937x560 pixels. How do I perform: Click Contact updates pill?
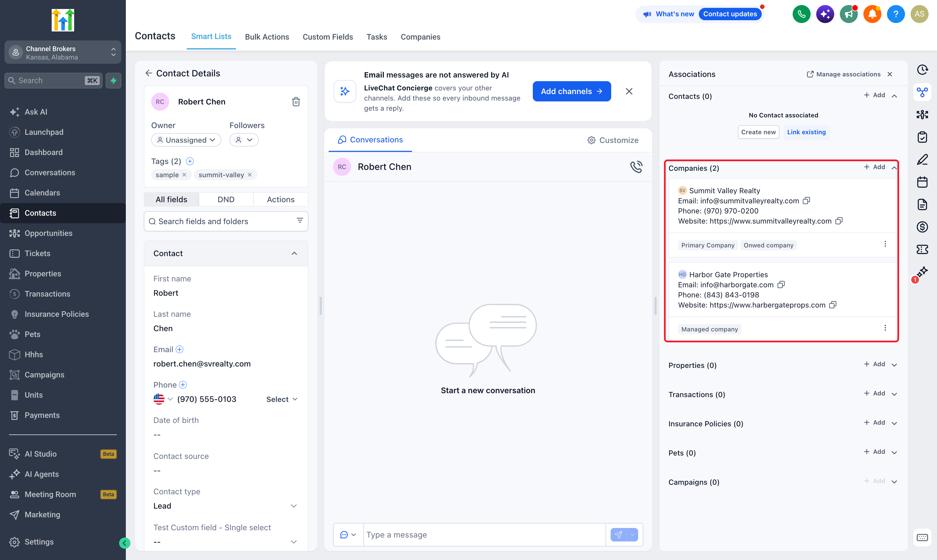pyautogui.click(x=730, y=14)
